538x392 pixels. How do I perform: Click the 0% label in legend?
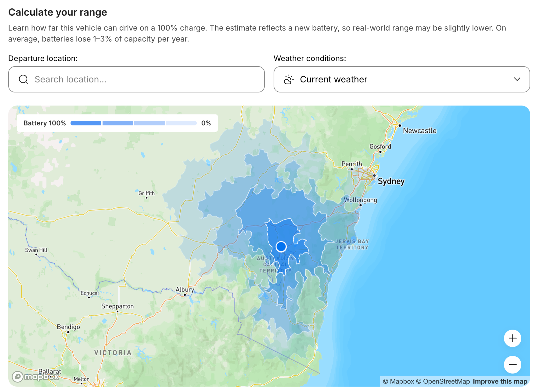pyautogui.click(x=206, y=123)
